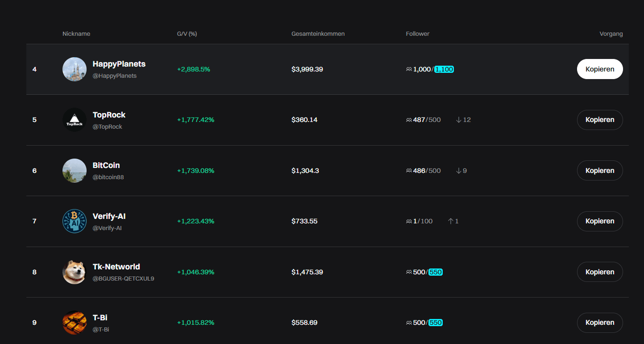Open TopRock mountain logo avatar
The height and width of the screenshot is (344, 644).
pyautogui.click(x=75, y=120)
